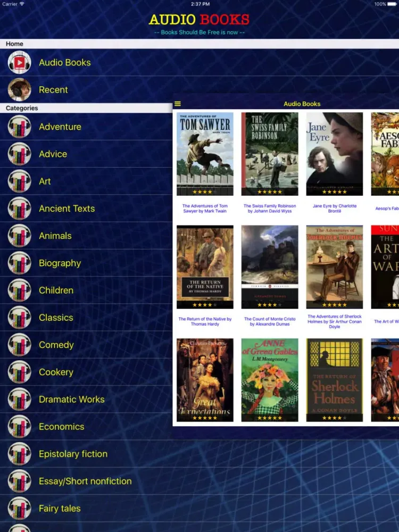
Task: Go to the Comedy category label
Action: click(x=56, y=345)
